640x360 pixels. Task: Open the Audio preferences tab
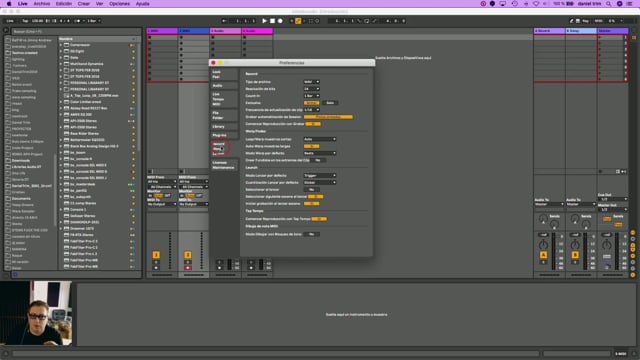[x=224, y=86]
